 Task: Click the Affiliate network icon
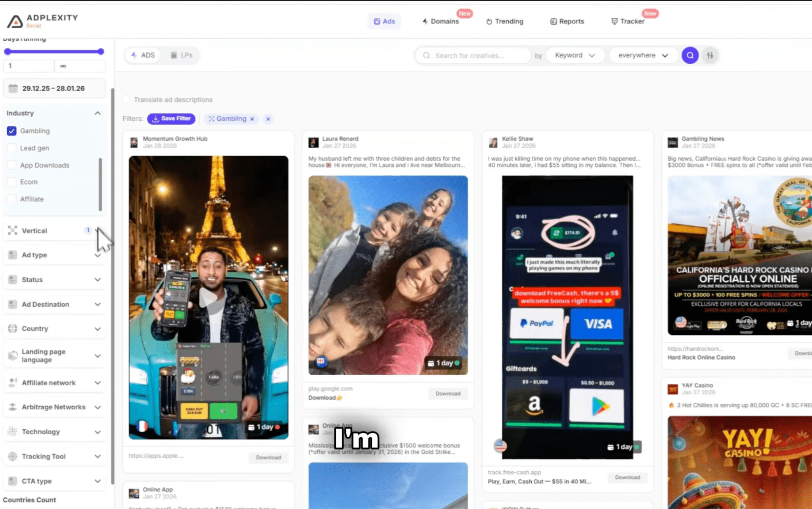coord(13,382)
